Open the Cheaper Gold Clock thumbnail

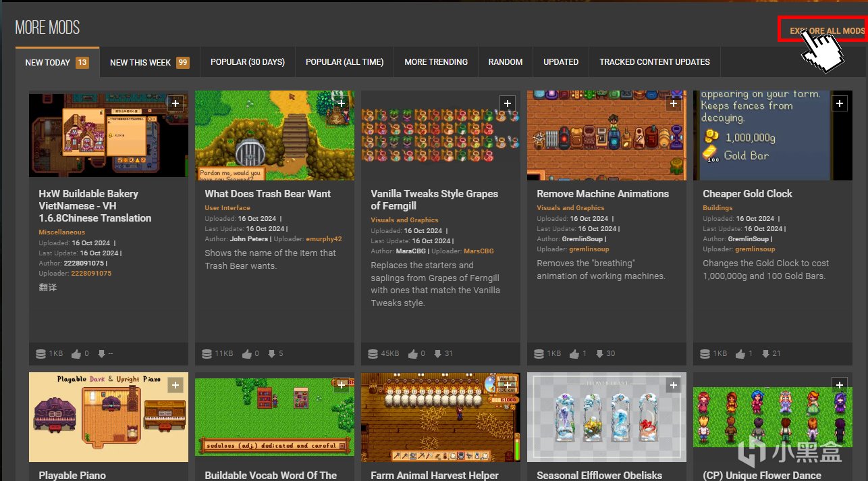(773, 135)
